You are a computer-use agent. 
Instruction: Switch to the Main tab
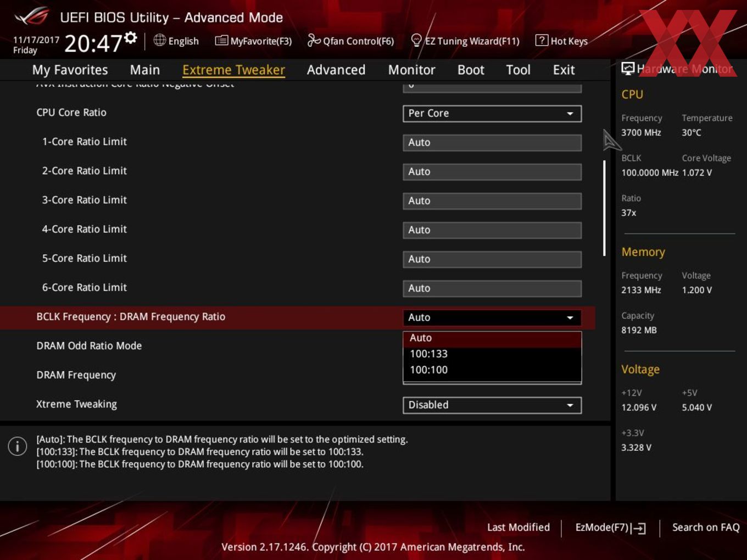tap(145, 70)
